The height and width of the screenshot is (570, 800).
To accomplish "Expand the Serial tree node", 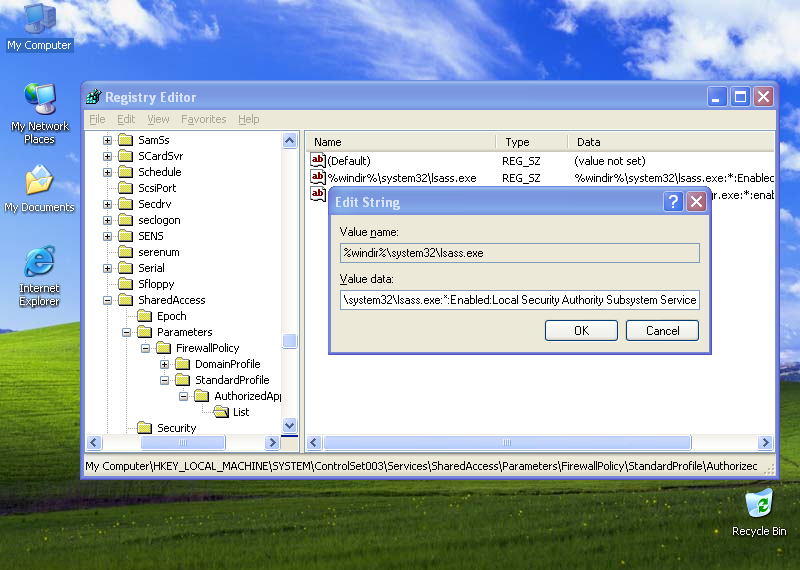I will [x=107, y=268].
